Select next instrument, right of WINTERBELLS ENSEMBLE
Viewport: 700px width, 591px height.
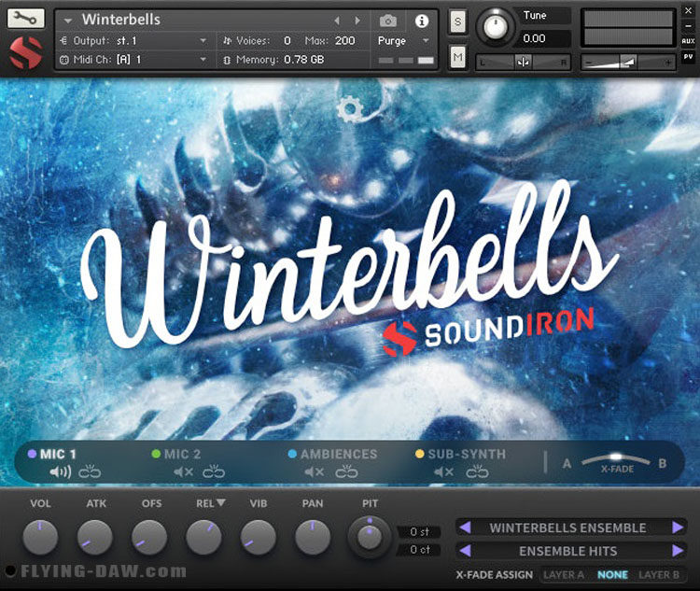(679, 528)
